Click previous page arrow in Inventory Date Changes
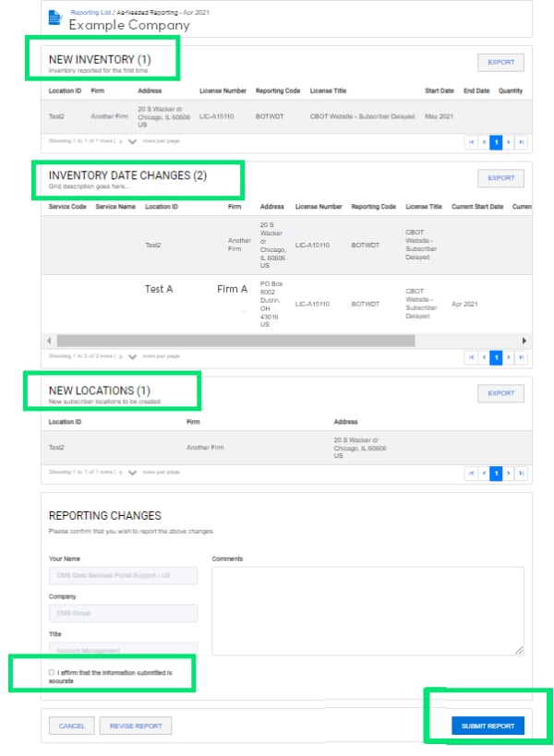This screenshot has height=756, width=554. [x=485, y=356]
